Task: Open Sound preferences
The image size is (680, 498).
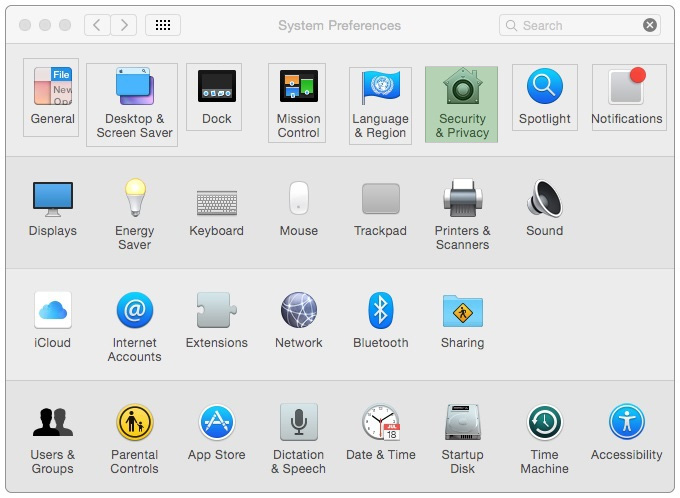Action: point(545,208)
